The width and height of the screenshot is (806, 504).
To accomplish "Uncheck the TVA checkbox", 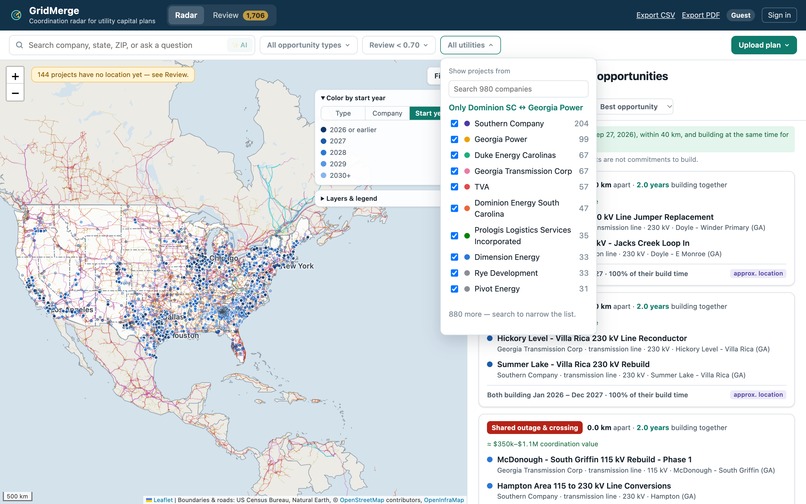I will click(454, 187).
